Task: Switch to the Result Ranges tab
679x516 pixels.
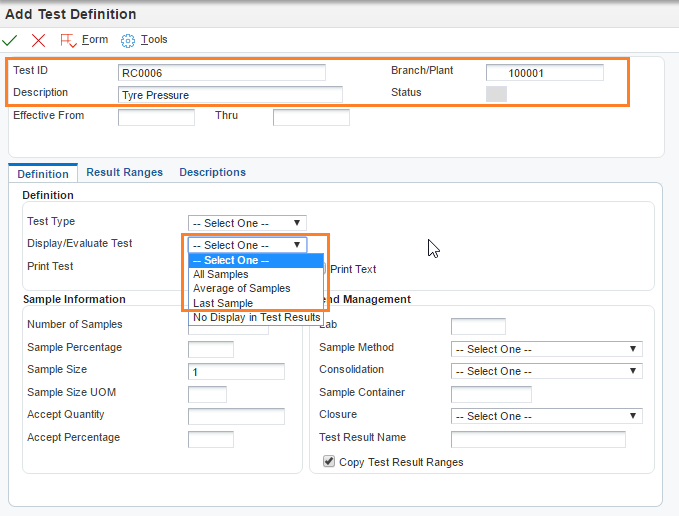Action: coord(124,172)
